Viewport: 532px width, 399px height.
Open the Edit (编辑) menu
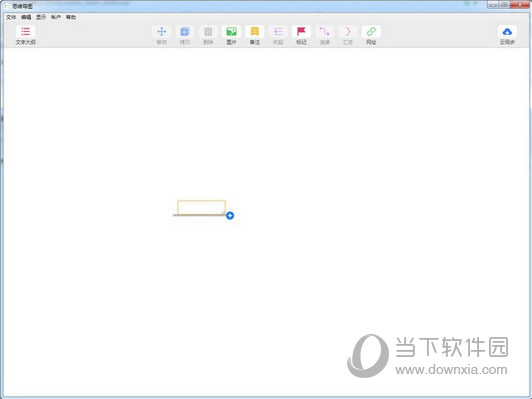(x=26, y=17)
